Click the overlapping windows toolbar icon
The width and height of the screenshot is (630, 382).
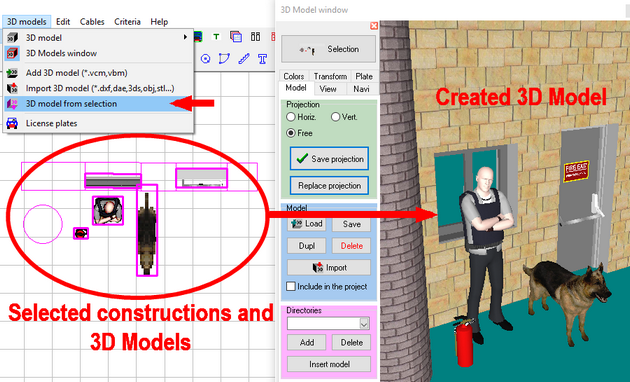(x=236, y=37)
